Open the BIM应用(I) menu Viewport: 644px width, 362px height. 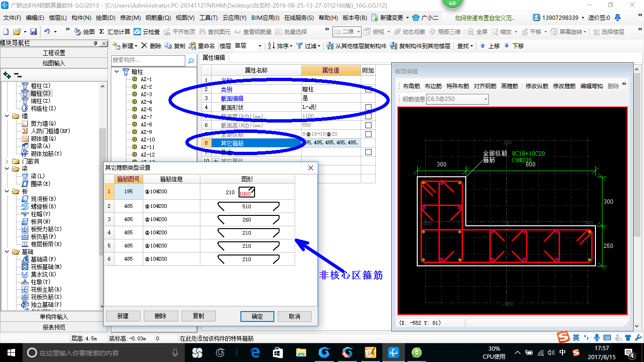tap(265, 18)
